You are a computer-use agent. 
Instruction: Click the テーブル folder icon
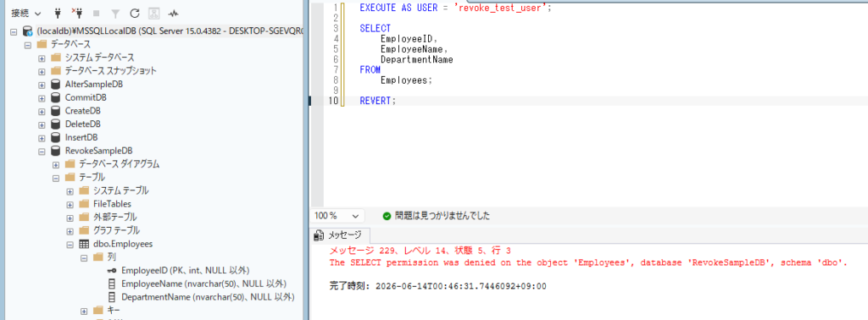70,177
